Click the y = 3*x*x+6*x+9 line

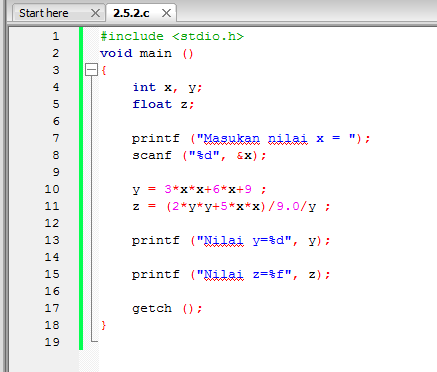[199, 189]
